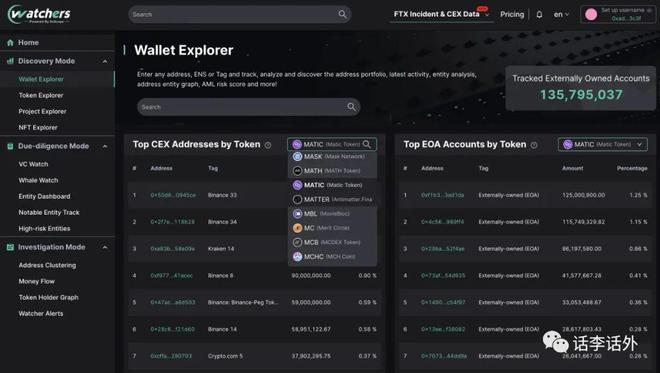Select MCHC token icon in dropdown

point(297,256)
